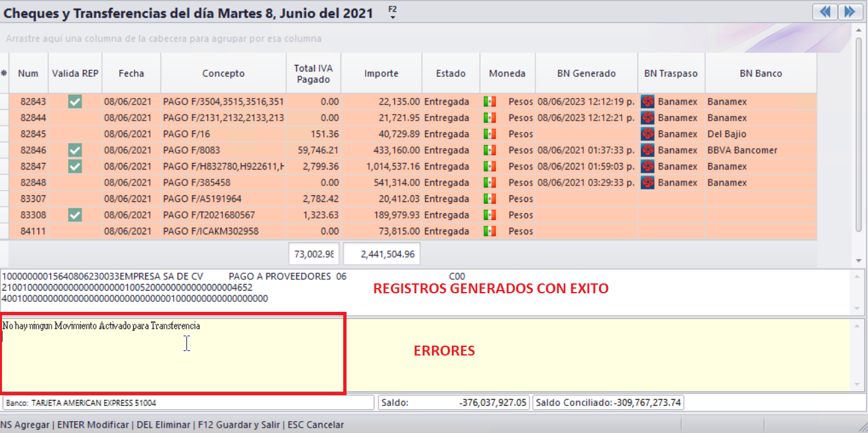This screenshot has width=868, height=433.
Task: Open the F2 dropdown arrow beside title
Action: click(x=392, y=17)
